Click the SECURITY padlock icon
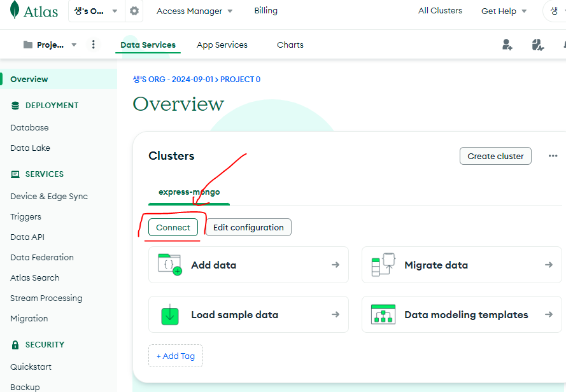The width and height of the screenshot is (566, 392). 15,345
